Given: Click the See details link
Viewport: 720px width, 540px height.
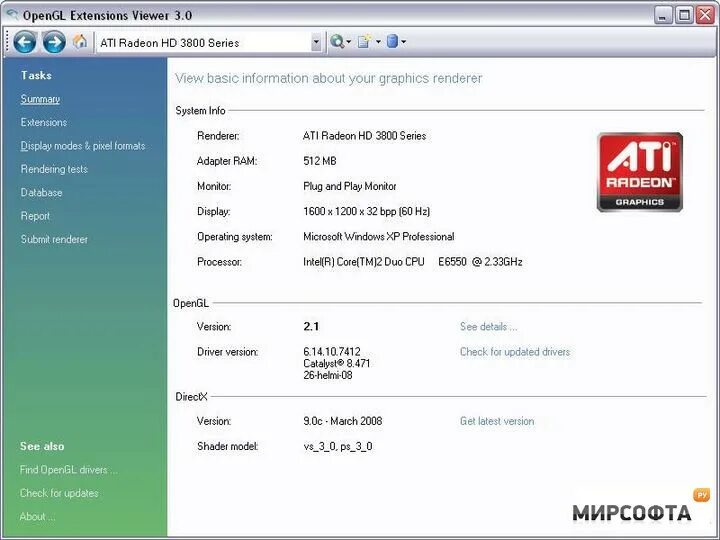Looking at the screenshot, I should point(489,327).
